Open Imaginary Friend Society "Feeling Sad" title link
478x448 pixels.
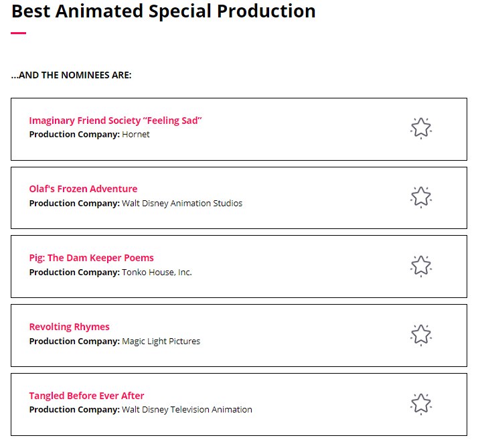115,121
